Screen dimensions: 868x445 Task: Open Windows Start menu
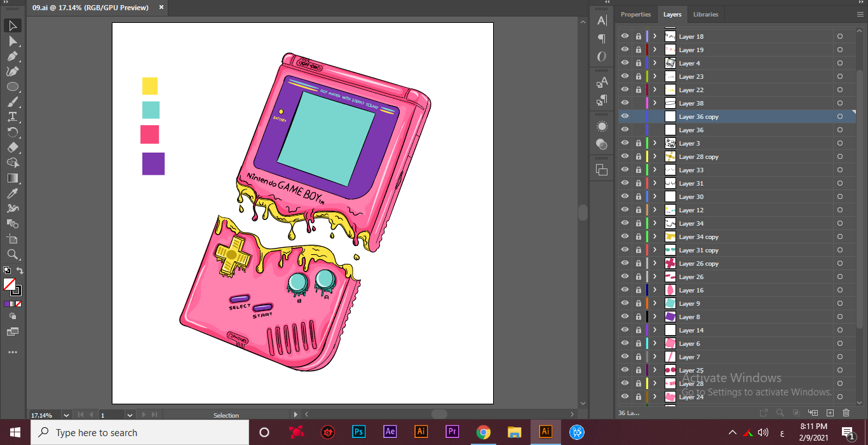click(x=15, y=432)
